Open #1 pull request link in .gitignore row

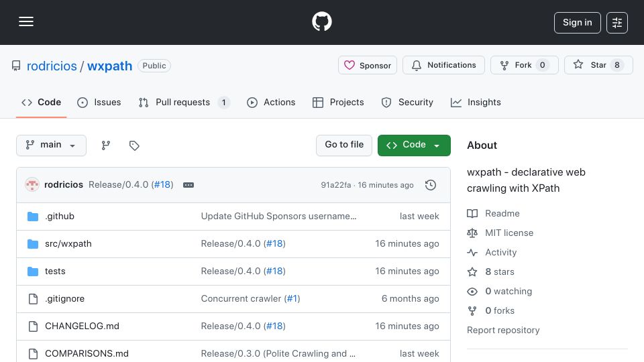pyautogui.click(x=292, y=299)
